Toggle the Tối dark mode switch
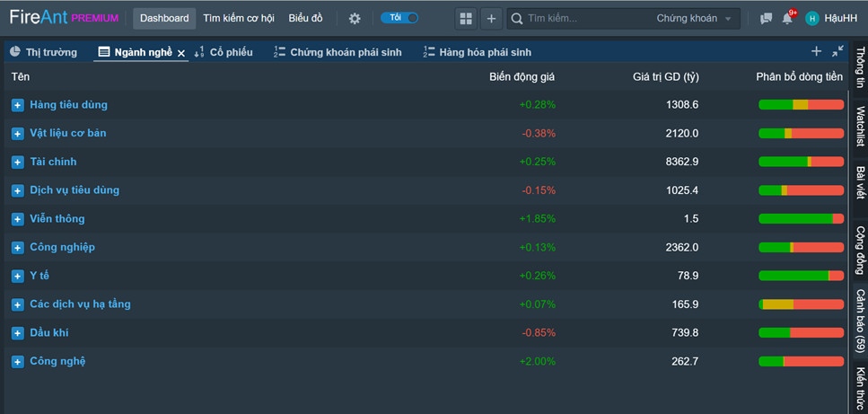This screenshot has width=868, height=414. (x=399, y=18)
